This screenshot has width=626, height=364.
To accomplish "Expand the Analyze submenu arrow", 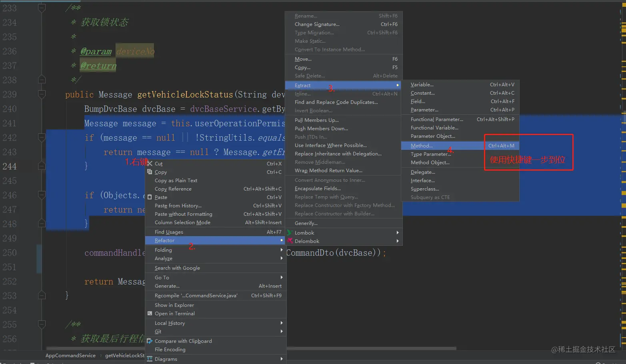I will (x=282, y=258).
